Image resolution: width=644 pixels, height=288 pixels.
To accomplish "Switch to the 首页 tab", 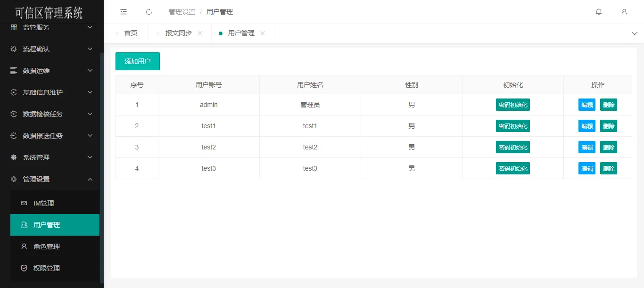I will coord(131,33).
